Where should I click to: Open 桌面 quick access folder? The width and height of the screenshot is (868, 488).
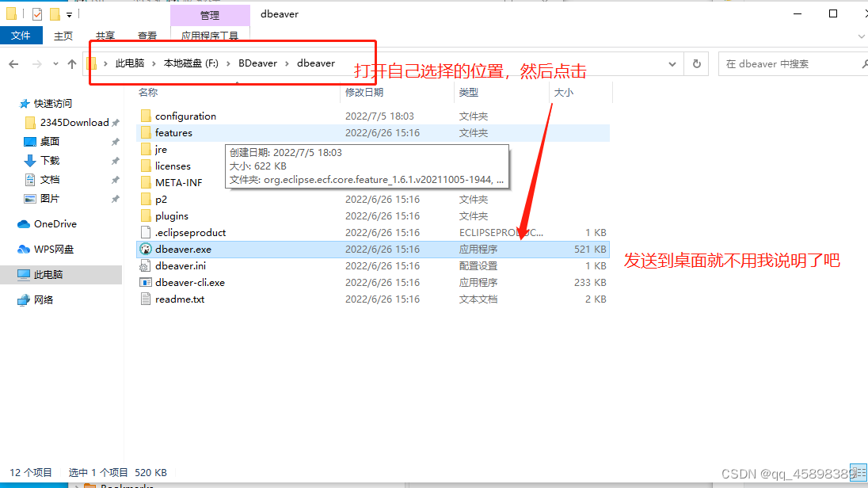[42, 141]
